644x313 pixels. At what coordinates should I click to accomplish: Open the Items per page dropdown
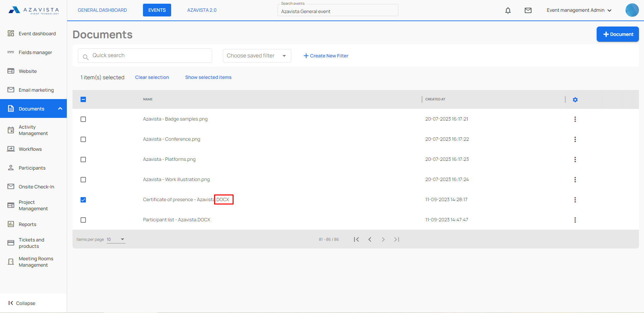pyautogui.click(x=116, y=239)
